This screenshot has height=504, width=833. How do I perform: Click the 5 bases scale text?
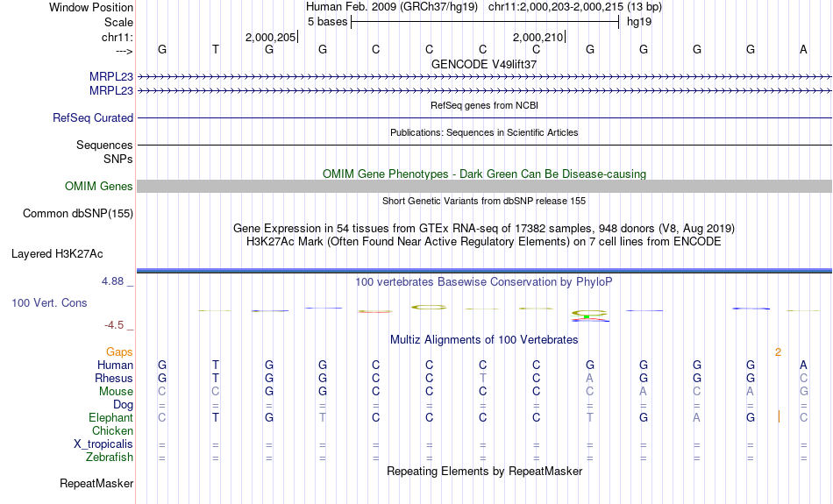pos(327,22)
